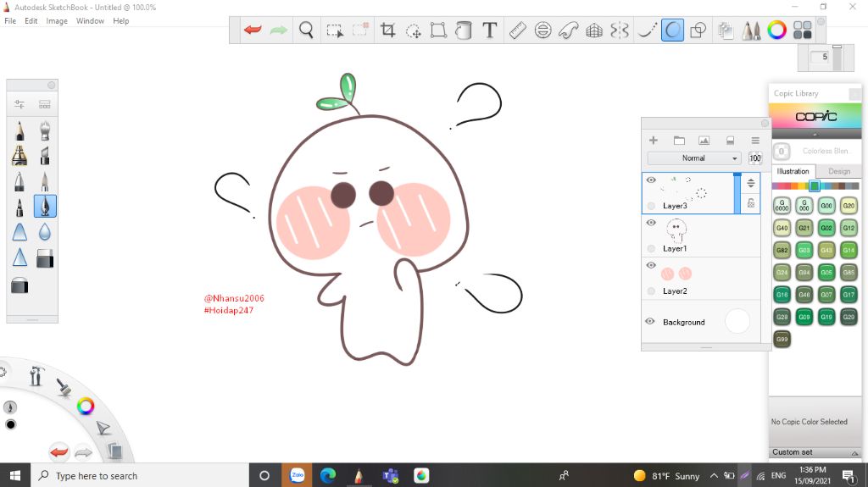Toggle Layer3 transparency lock icon
Screen dimensions: 868x487
(751, 203)
